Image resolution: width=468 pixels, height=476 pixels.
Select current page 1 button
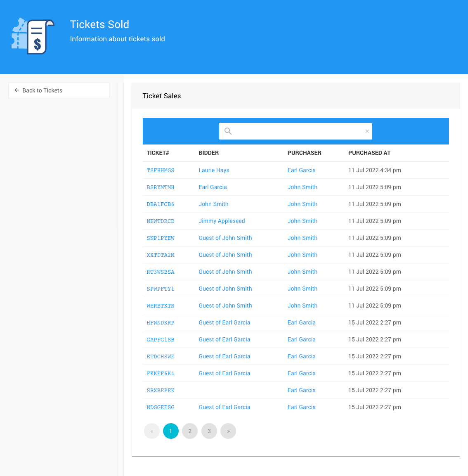pyautogui.click(x=171, y=431)
